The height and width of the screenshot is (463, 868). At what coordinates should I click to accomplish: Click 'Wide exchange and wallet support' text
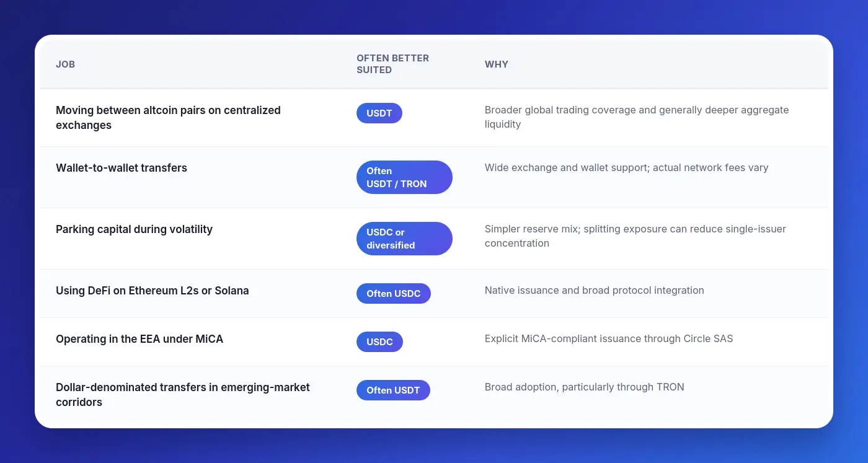(x=626, y=167)
